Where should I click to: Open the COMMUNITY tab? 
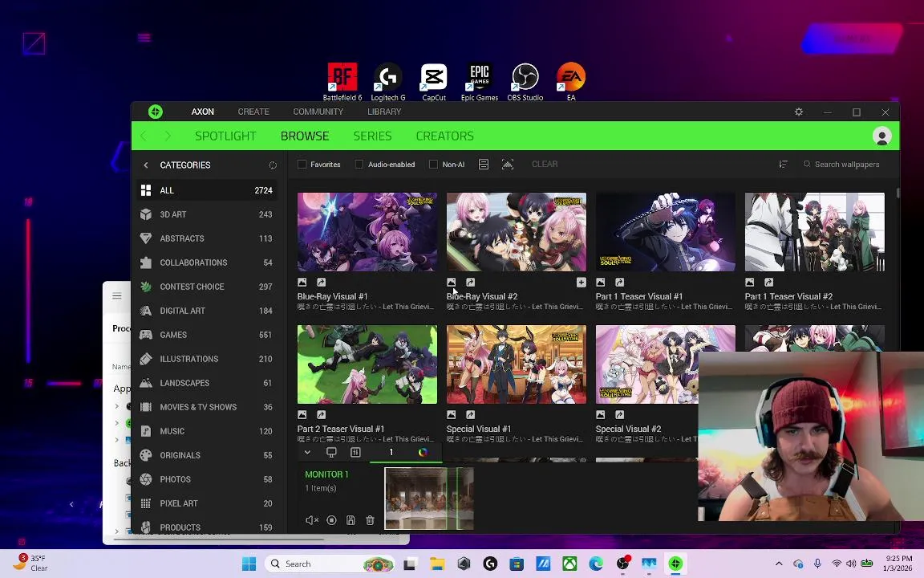coord(318,112)
